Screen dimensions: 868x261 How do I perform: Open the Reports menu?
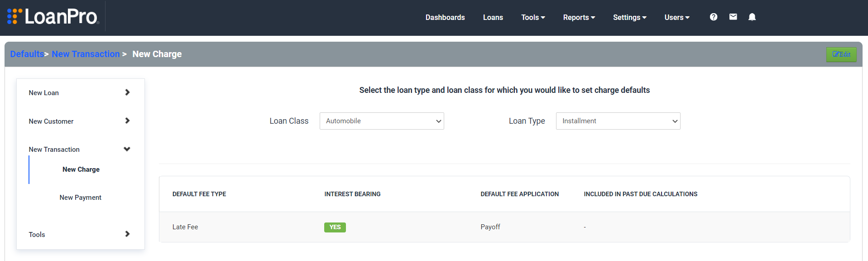pyautogui.click(x=579, y=17)
